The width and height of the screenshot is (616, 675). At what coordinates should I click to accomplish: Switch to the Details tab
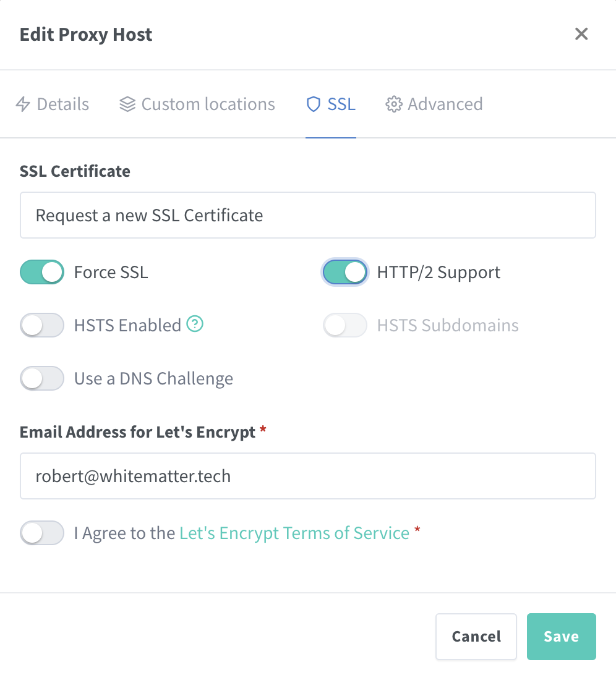(x=62, y=104)
